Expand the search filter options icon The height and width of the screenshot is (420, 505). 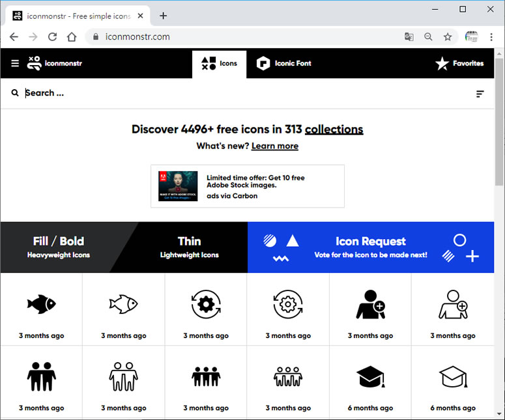point(480,94)
